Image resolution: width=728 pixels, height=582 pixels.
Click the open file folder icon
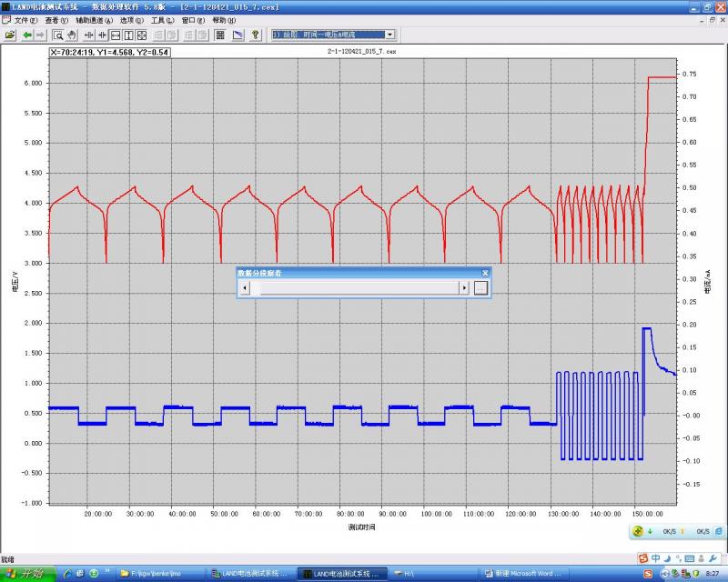pyautogui.click(x=10, y=35)
